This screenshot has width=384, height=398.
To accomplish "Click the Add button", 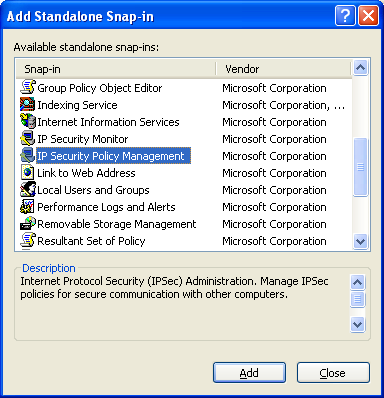I will point(249,373).
